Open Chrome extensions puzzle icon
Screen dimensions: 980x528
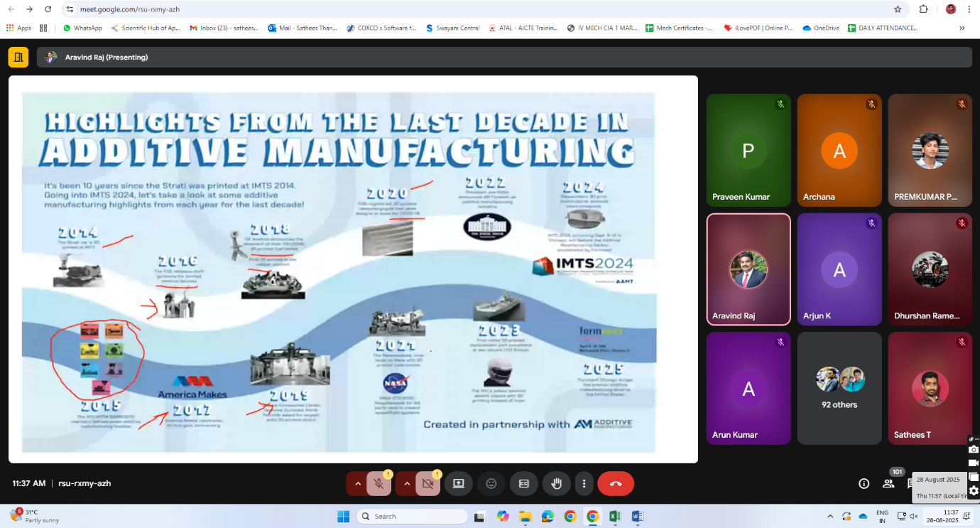tap(923, 9)
